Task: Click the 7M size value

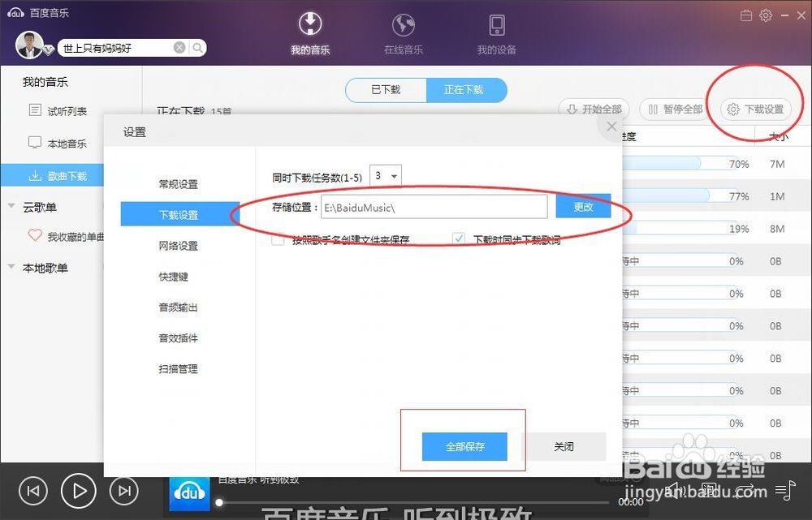Action: 777,164
